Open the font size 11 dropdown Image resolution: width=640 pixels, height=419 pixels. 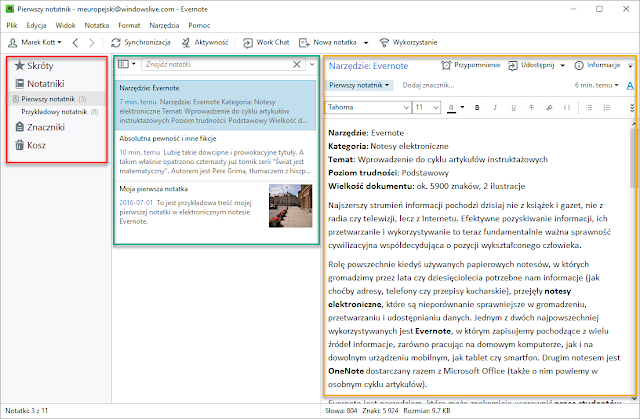click(x=427, y=107)
